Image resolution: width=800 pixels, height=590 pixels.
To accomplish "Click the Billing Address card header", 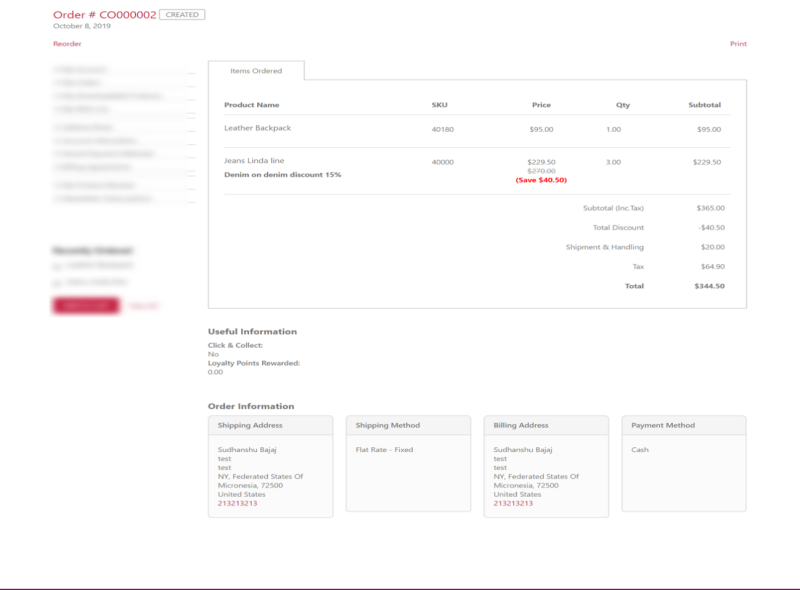I will point(546,425).
